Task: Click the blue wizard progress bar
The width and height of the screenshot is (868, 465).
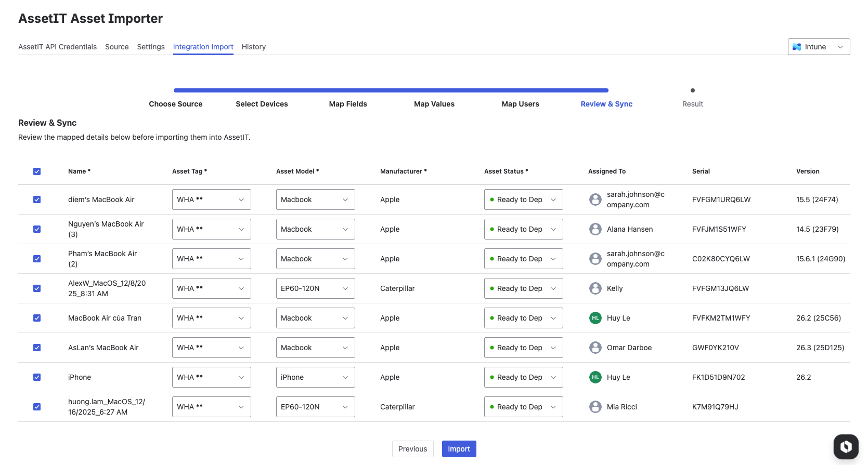Action: [391, 90]
